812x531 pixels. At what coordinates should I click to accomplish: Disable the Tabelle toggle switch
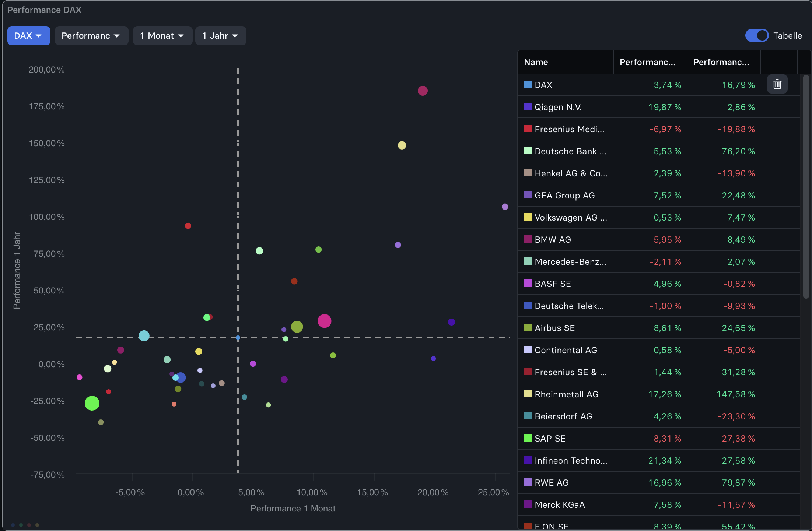pos(757,35)
